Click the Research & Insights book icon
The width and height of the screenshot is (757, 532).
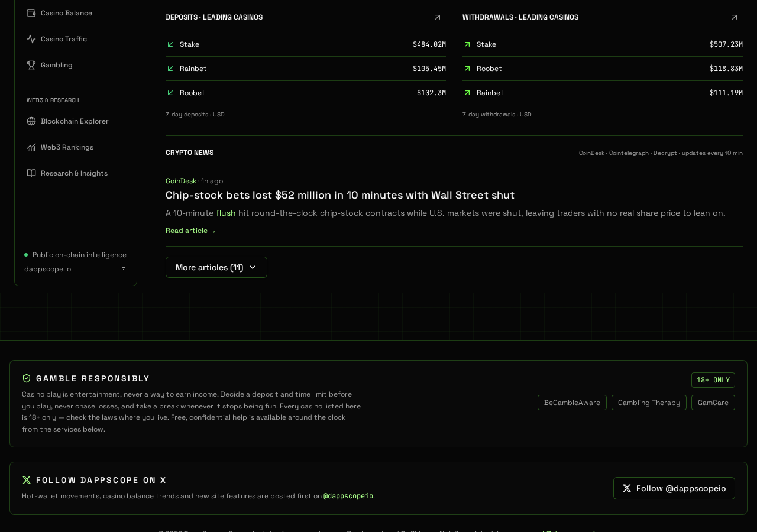pyautogui.click(x=31, y=173)
